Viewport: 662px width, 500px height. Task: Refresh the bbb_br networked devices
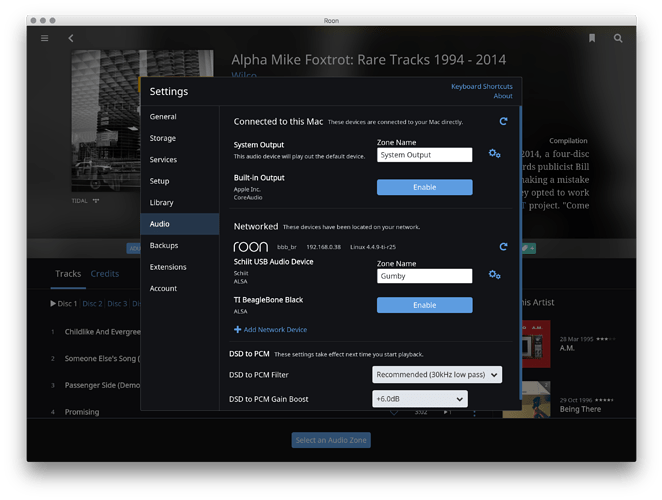pos(503,247)
